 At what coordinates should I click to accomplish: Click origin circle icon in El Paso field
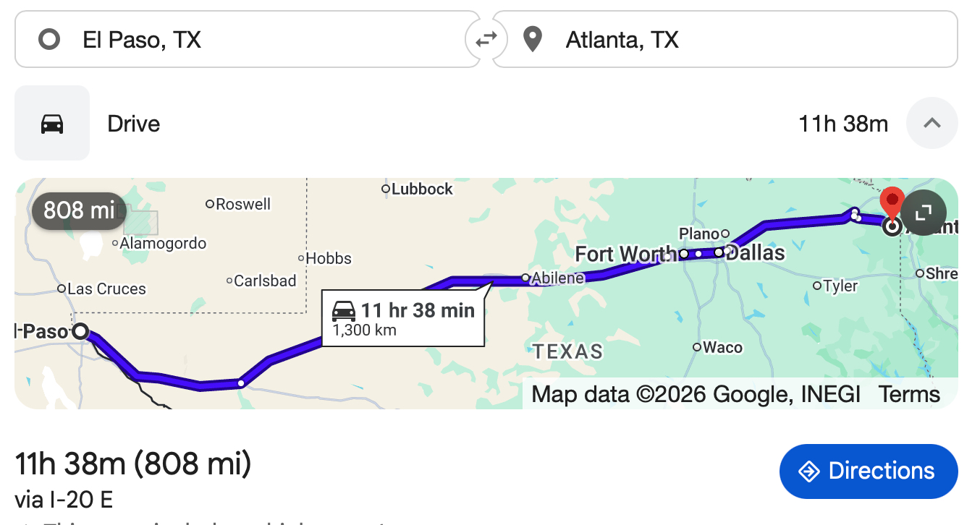pos(49,39)
